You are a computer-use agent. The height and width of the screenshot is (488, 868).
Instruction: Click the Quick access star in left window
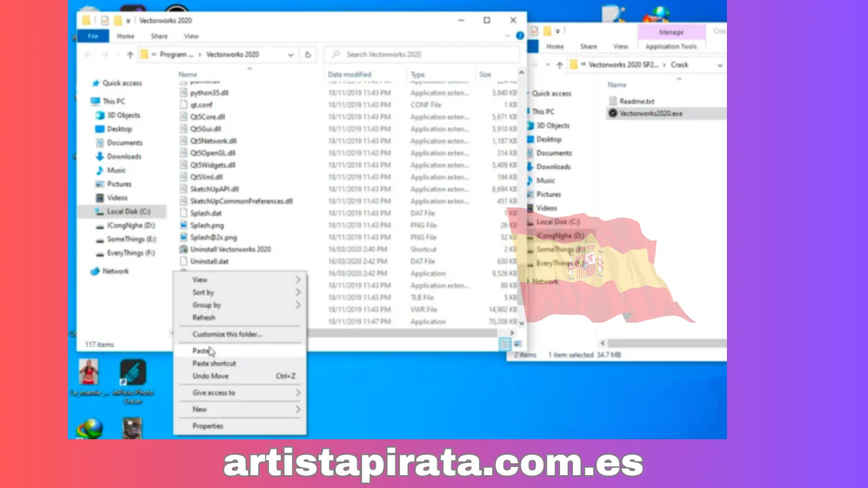96,83
